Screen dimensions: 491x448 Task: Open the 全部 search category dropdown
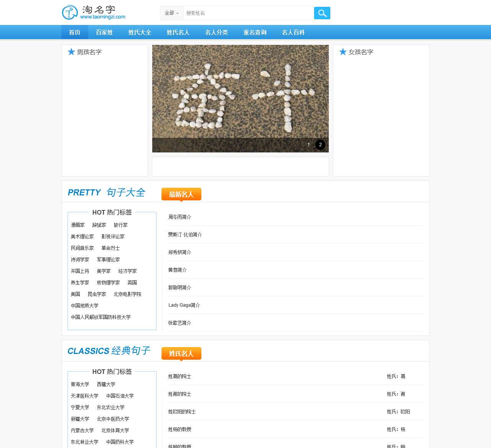(x=172, y=13)
